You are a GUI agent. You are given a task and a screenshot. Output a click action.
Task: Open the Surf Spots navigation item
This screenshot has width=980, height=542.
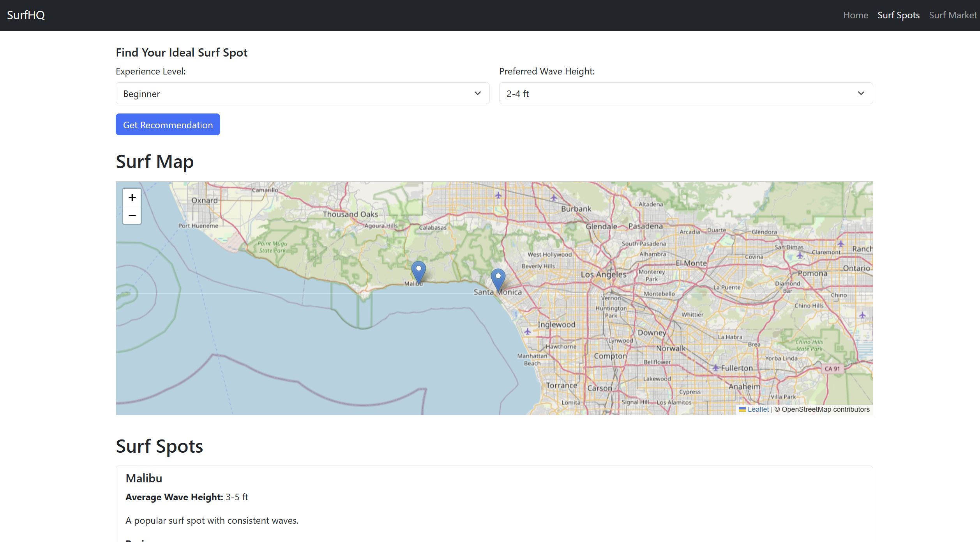click(x=898, y=15)
